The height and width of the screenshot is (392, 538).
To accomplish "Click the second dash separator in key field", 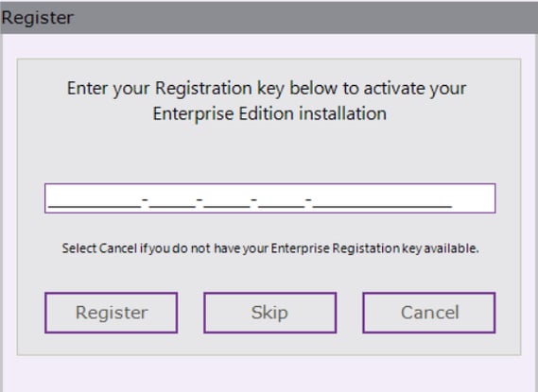I will point(200,198).
